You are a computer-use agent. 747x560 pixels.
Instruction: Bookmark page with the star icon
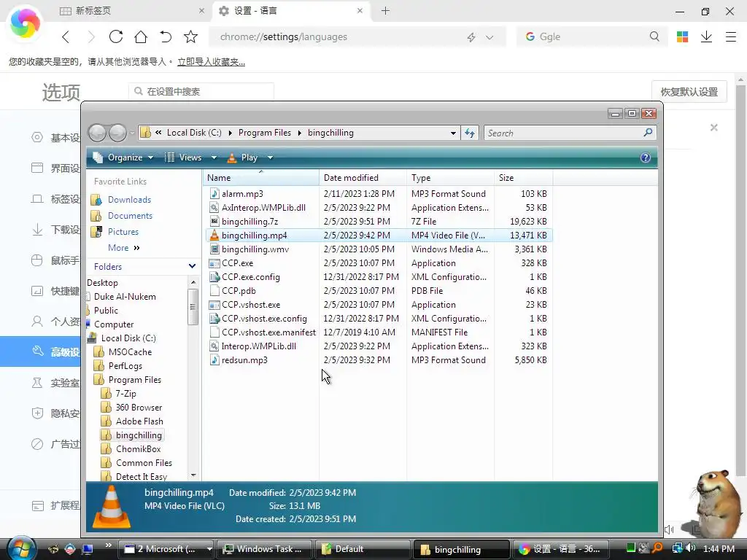click(190, 36)
